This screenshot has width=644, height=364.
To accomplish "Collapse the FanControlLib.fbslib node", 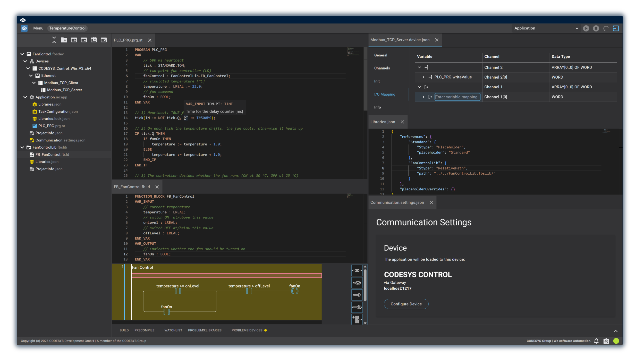I will (x=22, y=148).
